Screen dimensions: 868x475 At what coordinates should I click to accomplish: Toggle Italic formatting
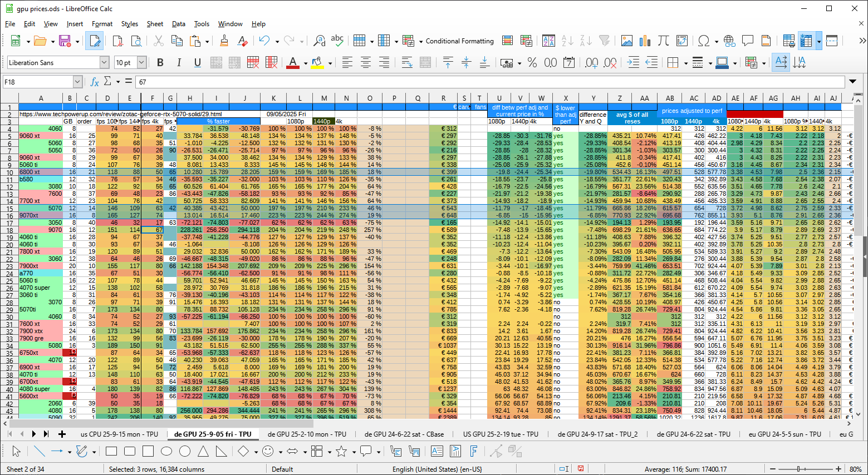tap(179, 63)
